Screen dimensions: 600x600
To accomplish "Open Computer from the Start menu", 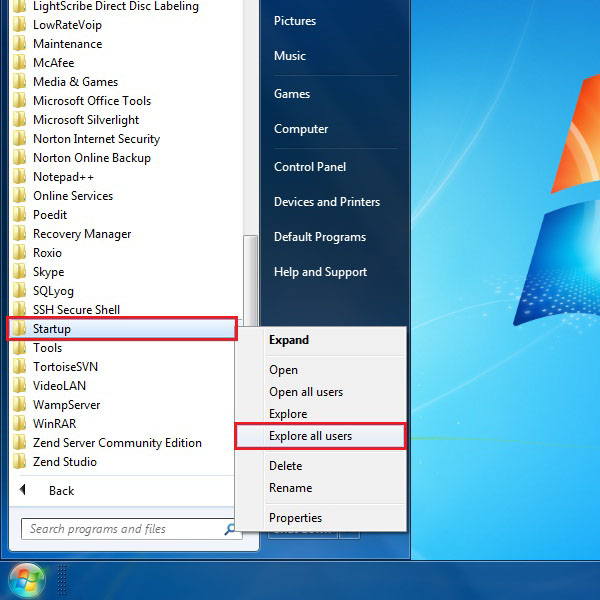I will click(x=301, y=129).
